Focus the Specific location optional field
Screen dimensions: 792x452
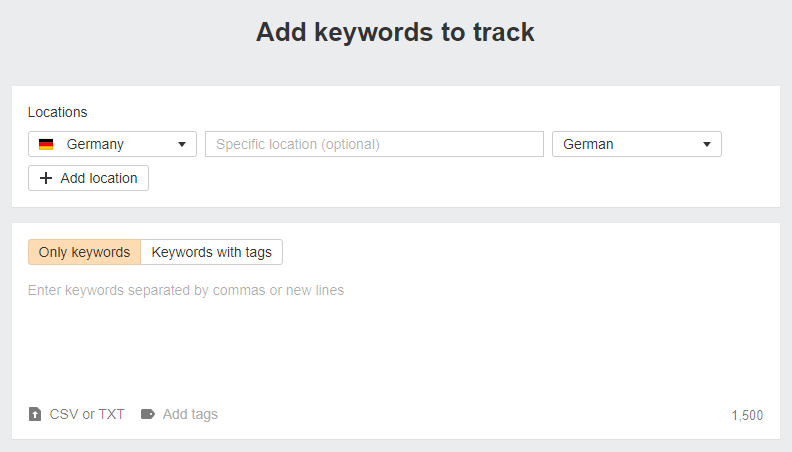coord(374,144)
